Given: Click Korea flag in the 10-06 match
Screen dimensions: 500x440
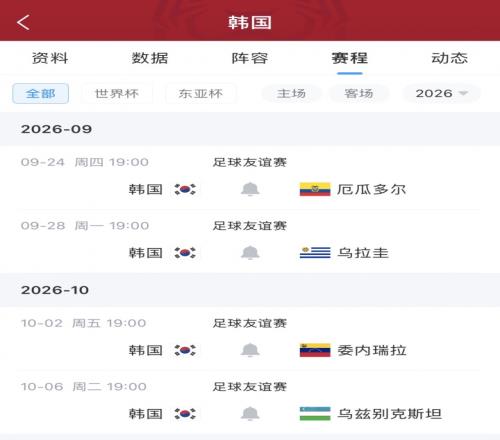Looking at the screenshot, I should (x=185, y=414).
